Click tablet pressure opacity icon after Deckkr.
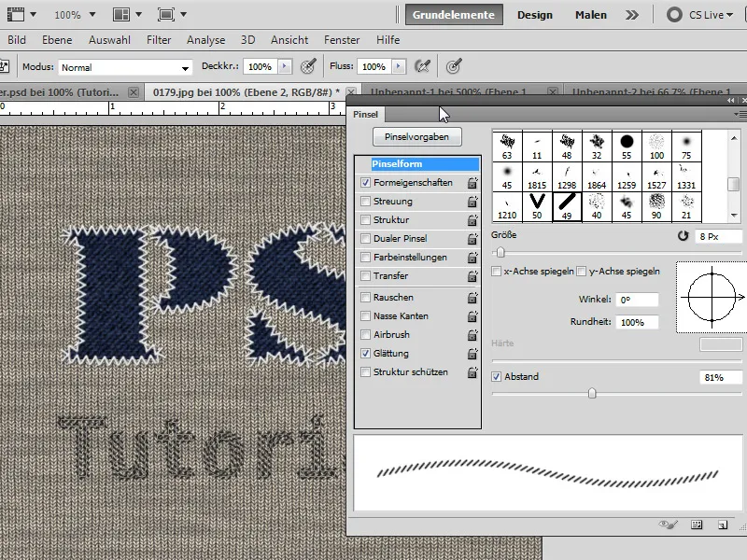 pos(309,66)
